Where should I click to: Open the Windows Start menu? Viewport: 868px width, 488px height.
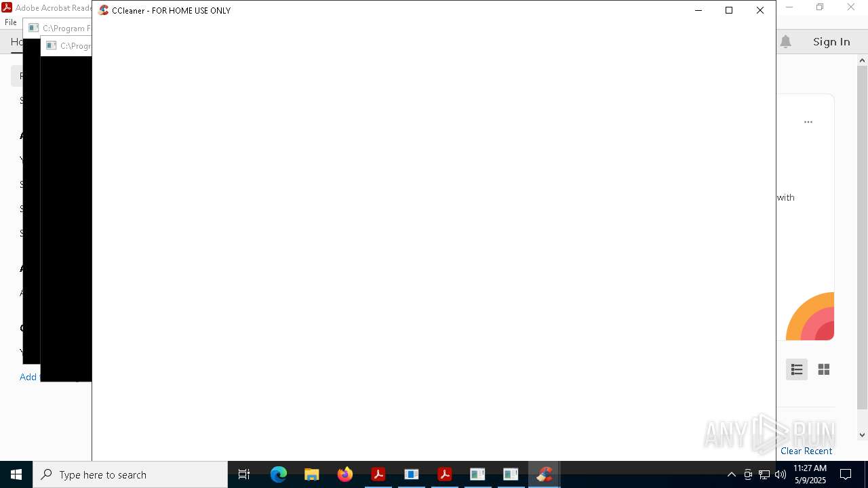(16, 474)
